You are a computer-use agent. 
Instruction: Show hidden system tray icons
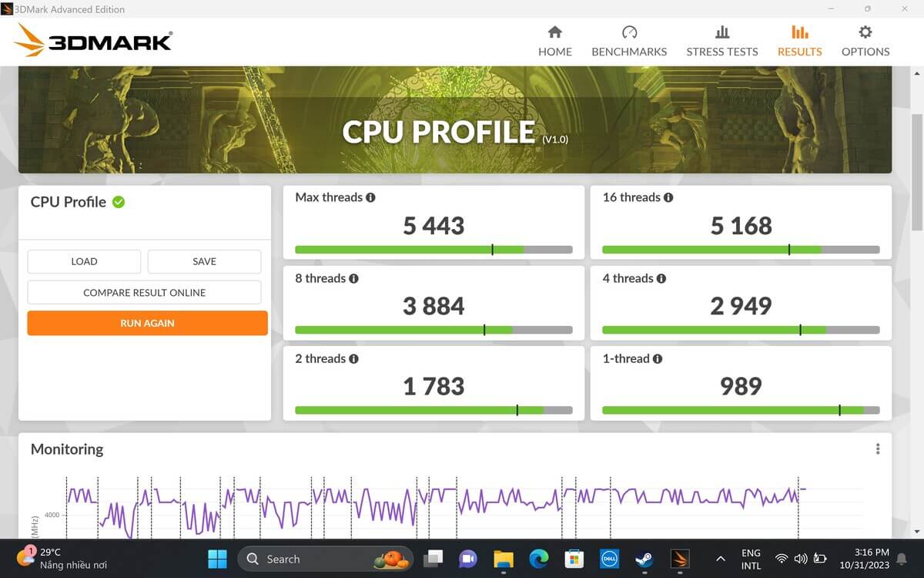click(x=721, y=559)
